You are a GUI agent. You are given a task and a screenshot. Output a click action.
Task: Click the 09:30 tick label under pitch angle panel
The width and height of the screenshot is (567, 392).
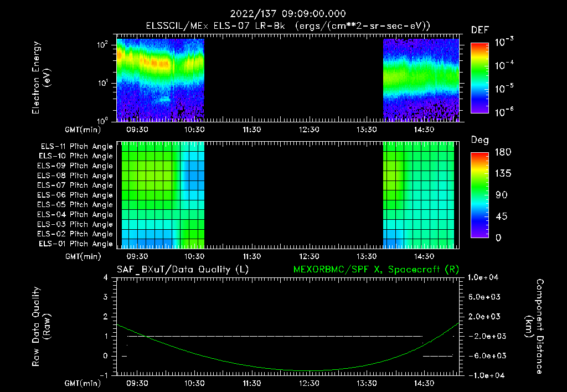click(137, 256)
